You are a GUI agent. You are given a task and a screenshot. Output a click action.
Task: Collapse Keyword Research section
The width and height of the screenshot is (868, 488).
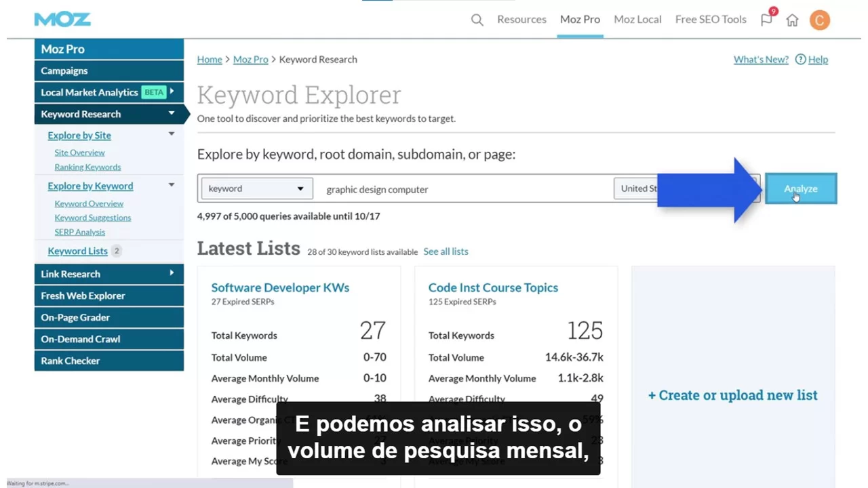172,113
